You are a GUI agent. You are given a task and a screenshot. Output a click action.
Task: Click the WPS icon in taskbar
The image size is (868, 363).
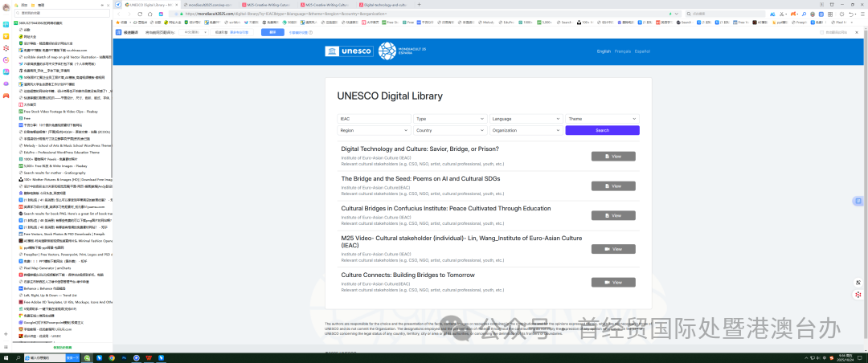coord(149,358)
